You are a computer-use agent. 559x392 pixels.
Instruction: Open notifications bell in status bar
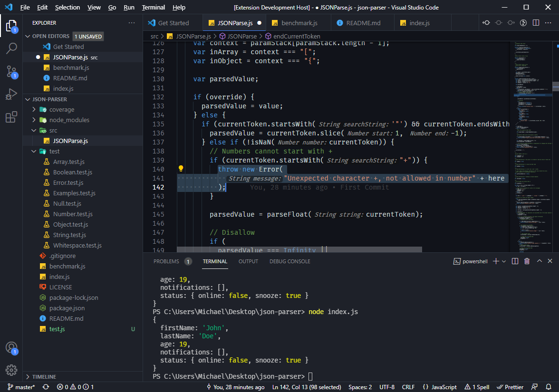click(x=549, y=387)
